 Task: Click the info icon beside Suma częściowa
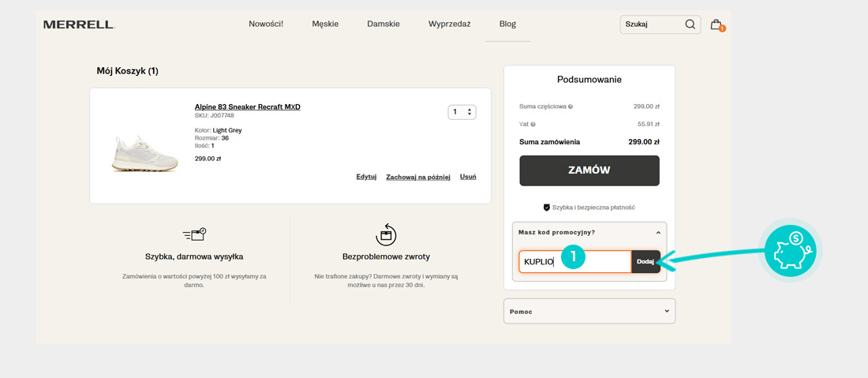tap(571, 107)
